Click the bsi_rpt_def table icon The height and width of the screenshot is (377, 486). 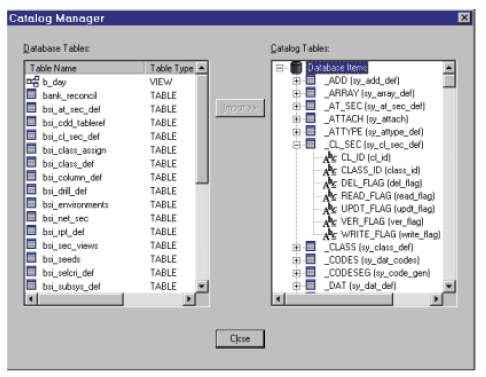coord(31,231)
